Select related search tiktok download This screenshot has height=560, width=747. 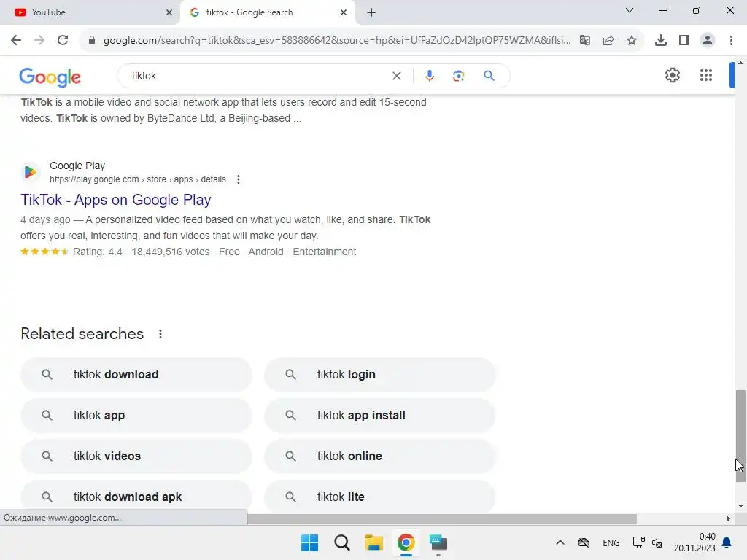(x=136, y=375)
